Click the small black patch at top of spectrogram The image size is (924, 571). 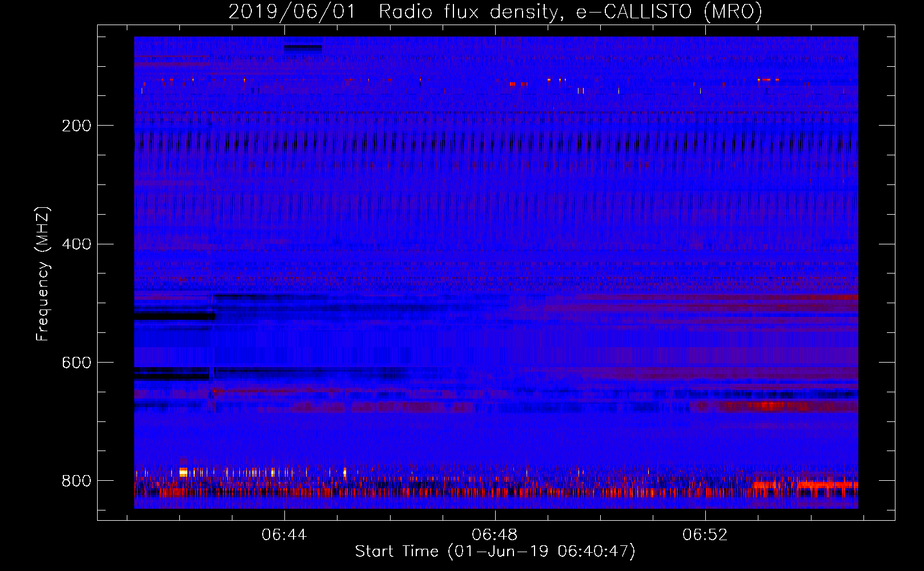tap(303, 49)
